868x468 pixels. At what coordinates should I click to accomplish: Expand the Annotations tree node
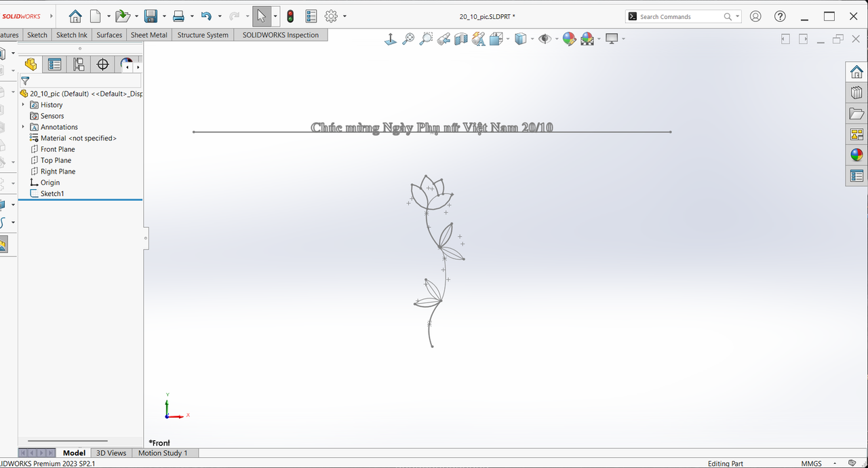23,127
